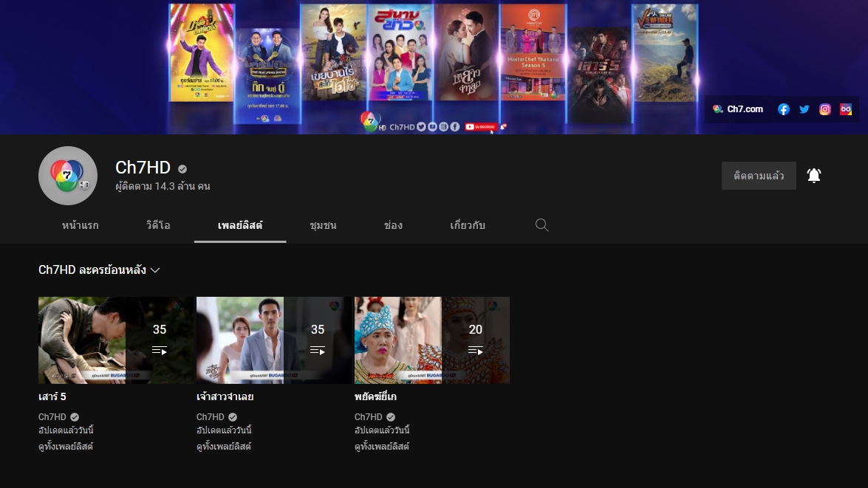Click verified badge under เสาร์ 5 playlist

74,416
